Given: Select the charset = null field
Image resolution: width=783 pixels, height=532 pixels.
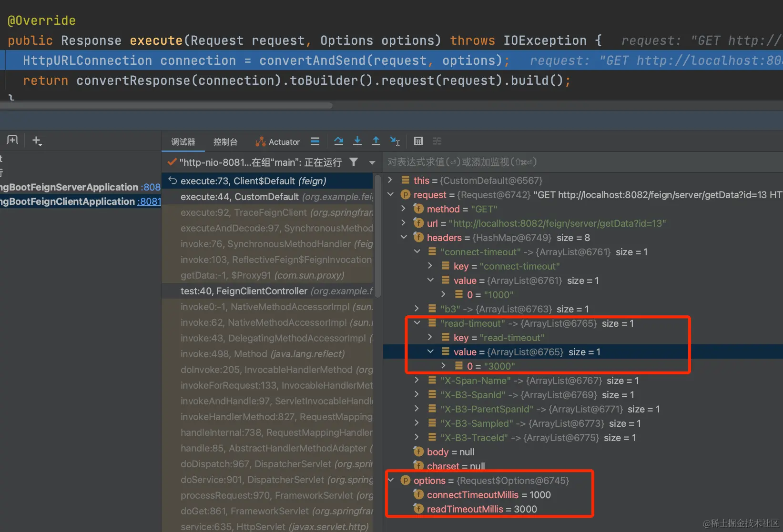Looking at the screenshot, I should tap(583, 466).
